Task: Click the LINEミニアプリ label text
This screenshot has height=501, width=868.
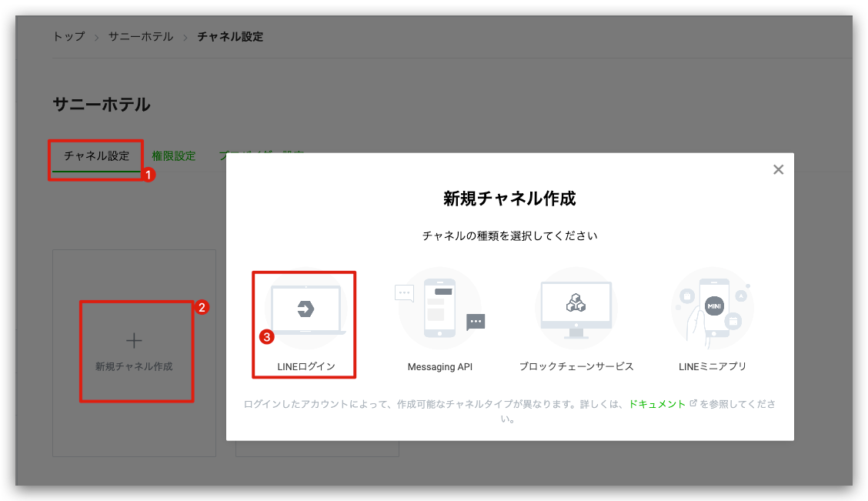Action: click(713, 366)
